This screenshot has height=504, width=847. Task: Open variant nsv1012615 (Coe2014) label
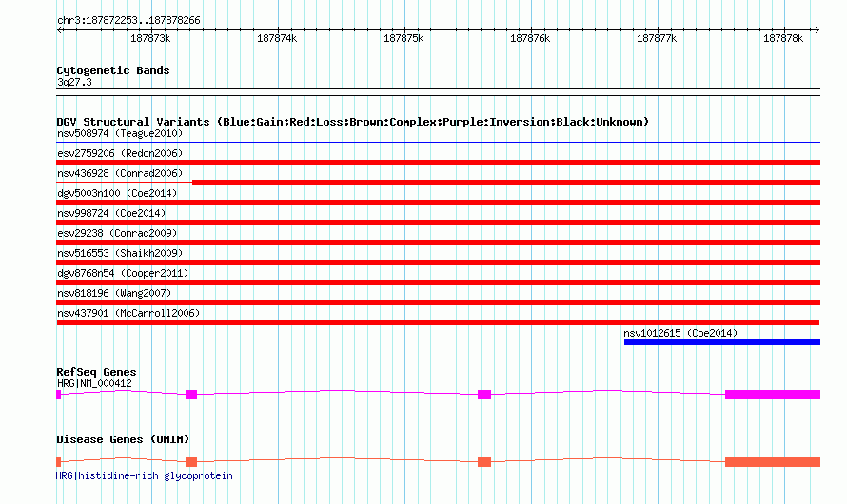[x=680, y=333]
